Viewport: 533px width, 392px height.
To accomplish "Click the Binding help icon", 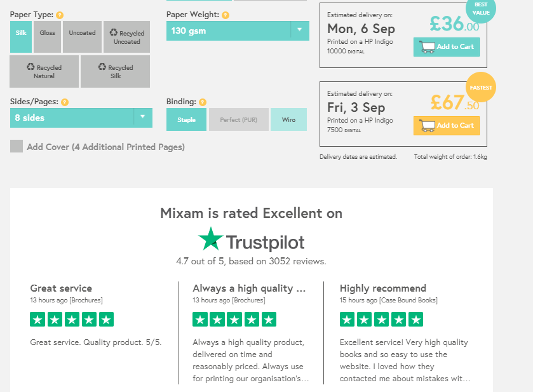I will pos(203,102).
